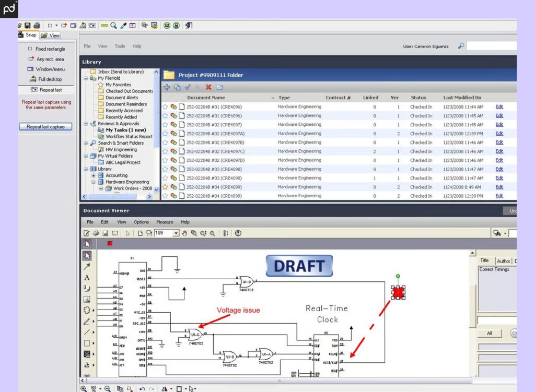Collapse the Hardware Engineering library node
This screenshot has width=535, height=392.
[x=93, y=182]
